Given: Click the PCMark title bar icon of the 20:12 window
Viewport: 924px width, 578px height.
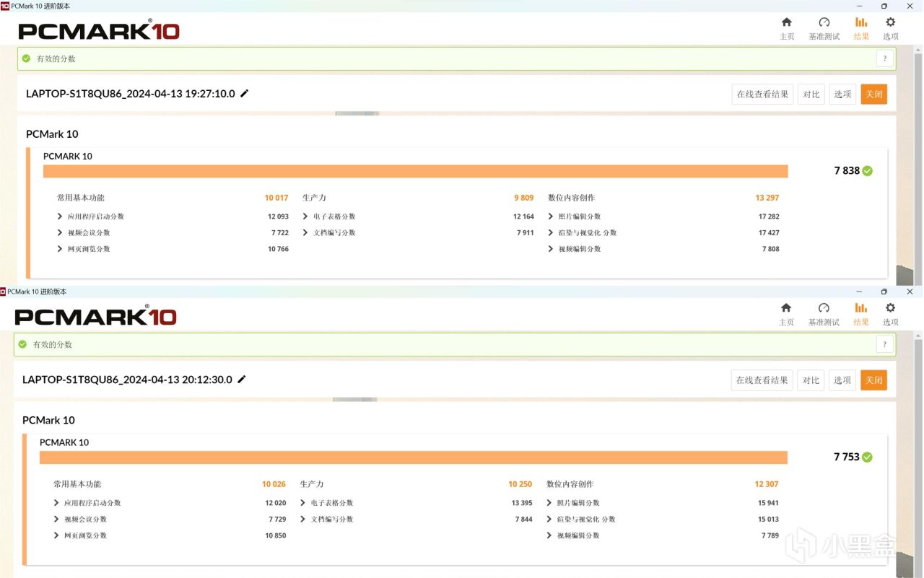Looking at the screenshot, I should point(3,292).
